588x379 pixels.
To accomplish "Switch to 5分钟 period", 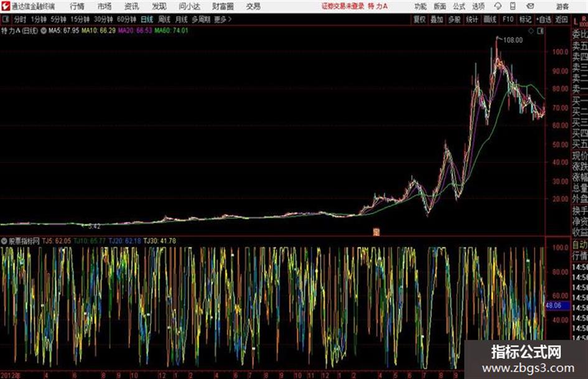I will 58,19.
